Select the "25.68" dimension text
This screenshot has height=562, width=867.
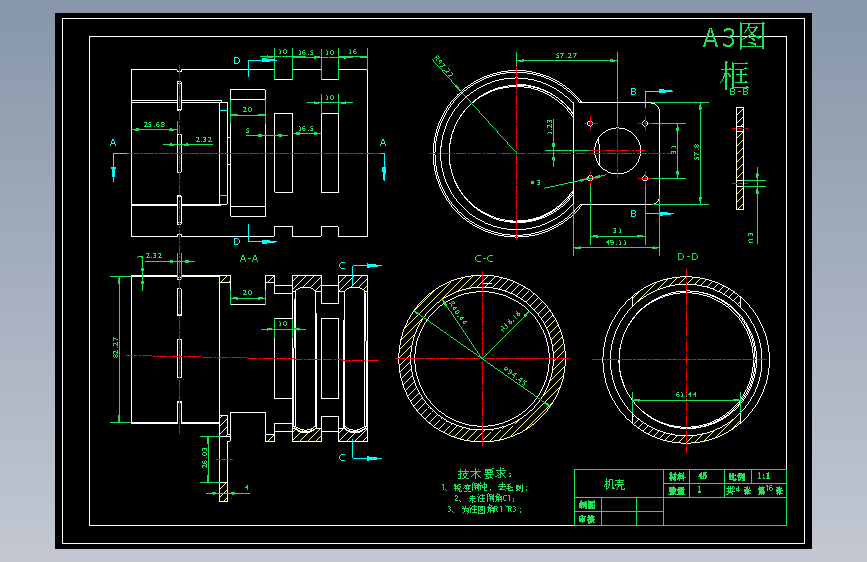(154, 124)
